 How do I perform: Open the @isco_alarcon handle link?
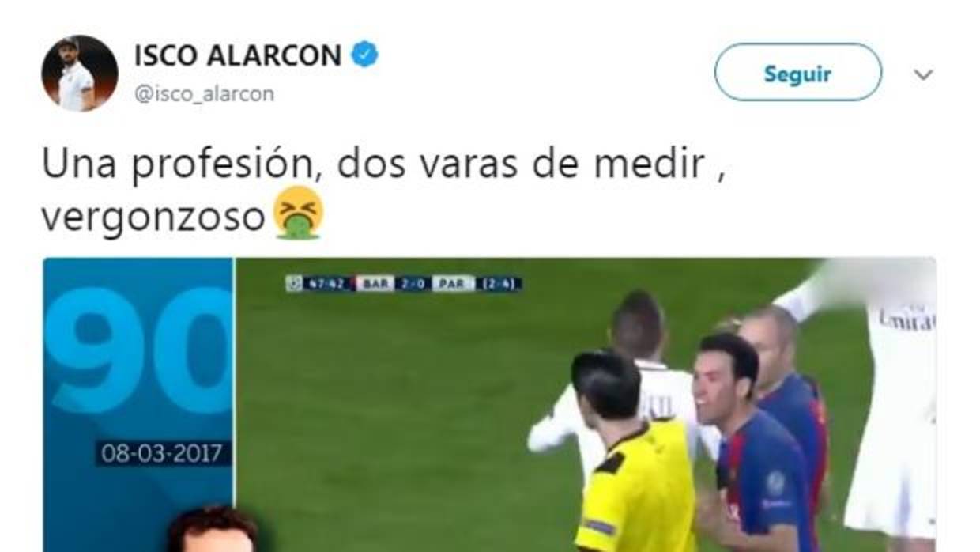[204, 94]
